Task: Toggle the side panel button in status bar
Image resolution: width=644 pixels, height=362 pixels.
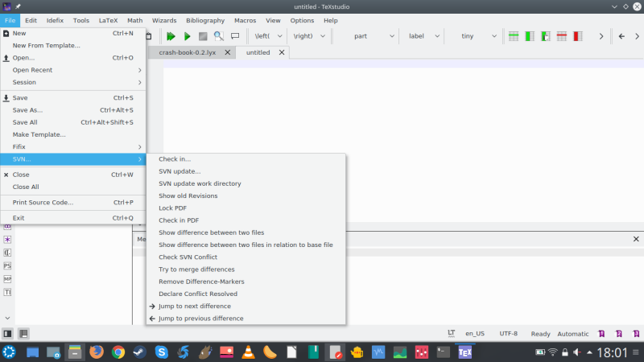Action: click(x=7, y=333)
